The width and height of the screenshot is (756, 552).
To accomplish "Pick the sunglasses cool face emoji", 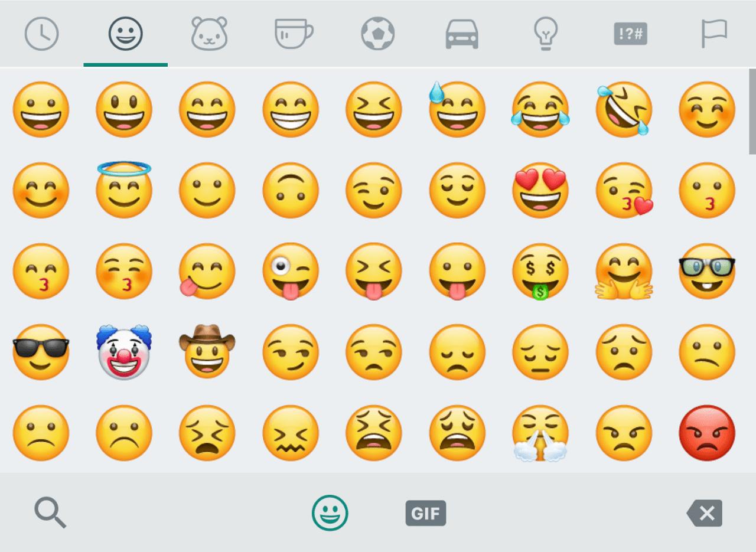I will click(x=41, y=352).
